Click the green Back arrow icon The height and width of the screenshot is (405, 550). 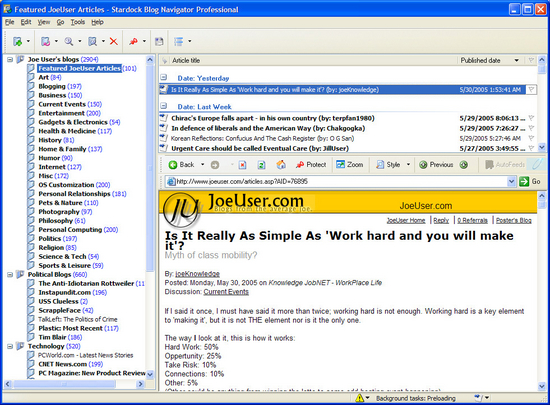tap(173, 165)
